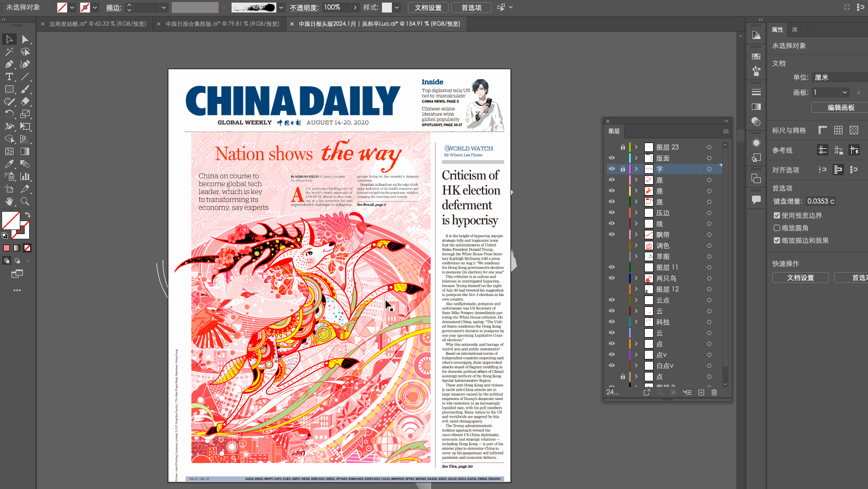Open the 单位 units dropdown
Viewport: 868px width, 489px height.
click(x=840, y=78)
